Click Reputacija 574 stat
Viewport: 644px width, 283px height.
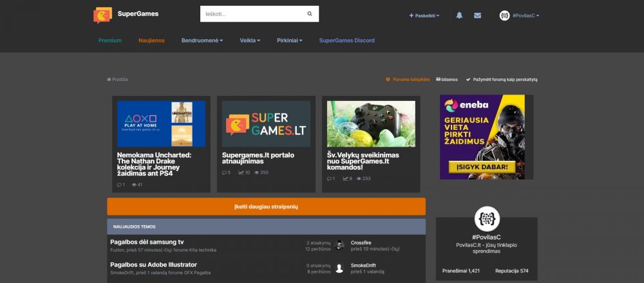click(512, 271)
